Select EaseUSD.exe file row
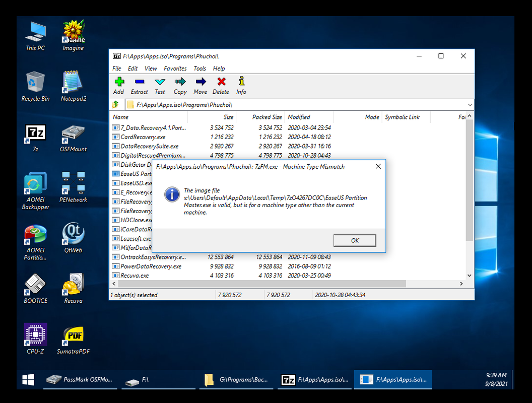Image resolution: width=532 pixels, height=403 pixels. [131, 183]
